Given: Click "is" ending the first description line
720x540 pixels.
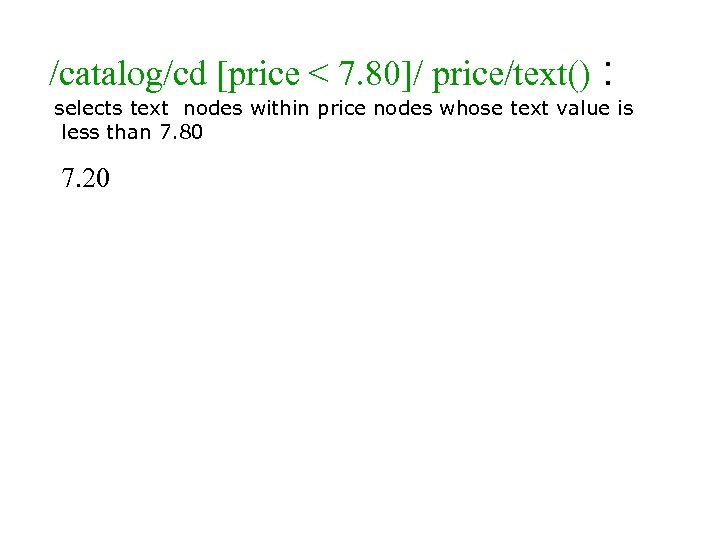Looking at the screenshot, I should pyautogui.click(x=625, y=108).
